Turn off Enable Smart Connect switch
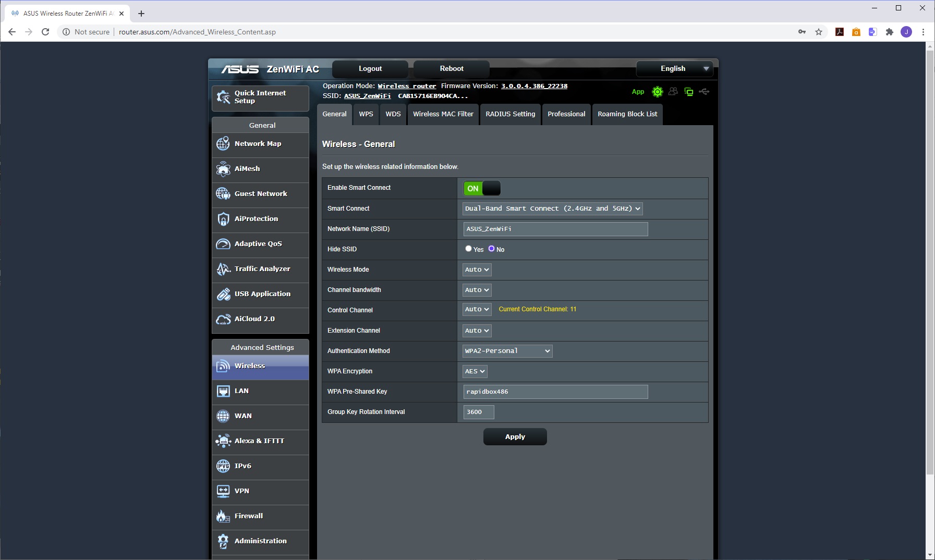 tap(482, 188)
